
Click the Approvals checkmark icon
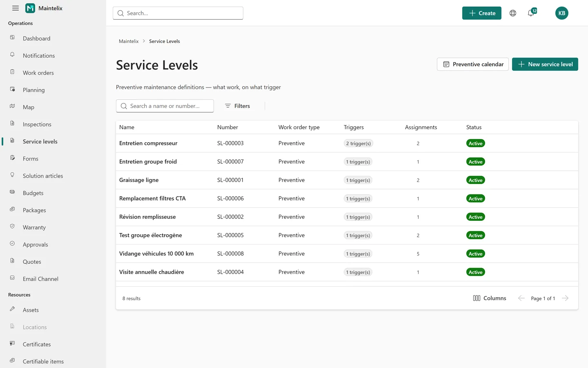[x=12, y=244]
